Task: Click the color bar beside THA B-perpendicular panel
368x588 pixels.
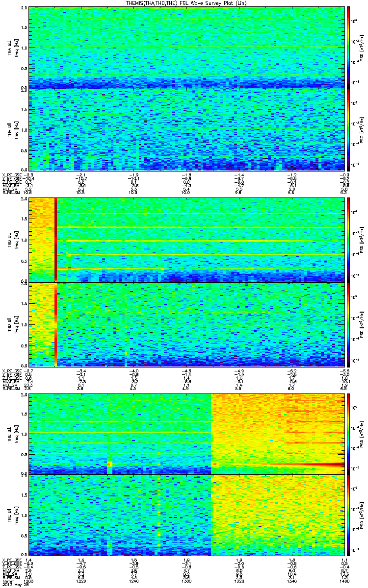Action: [348, 48]
